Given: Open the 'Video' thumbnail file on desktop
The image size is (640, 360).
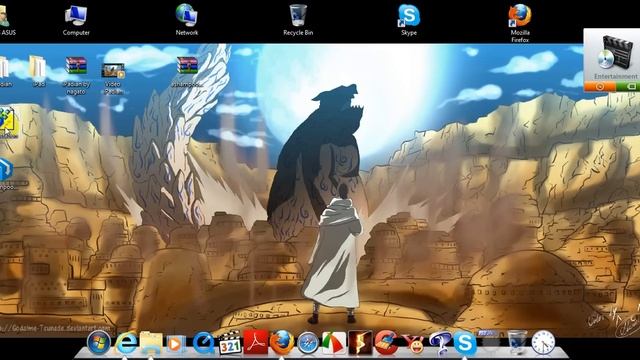Looking at the screenshot, I should click(113, 70).
